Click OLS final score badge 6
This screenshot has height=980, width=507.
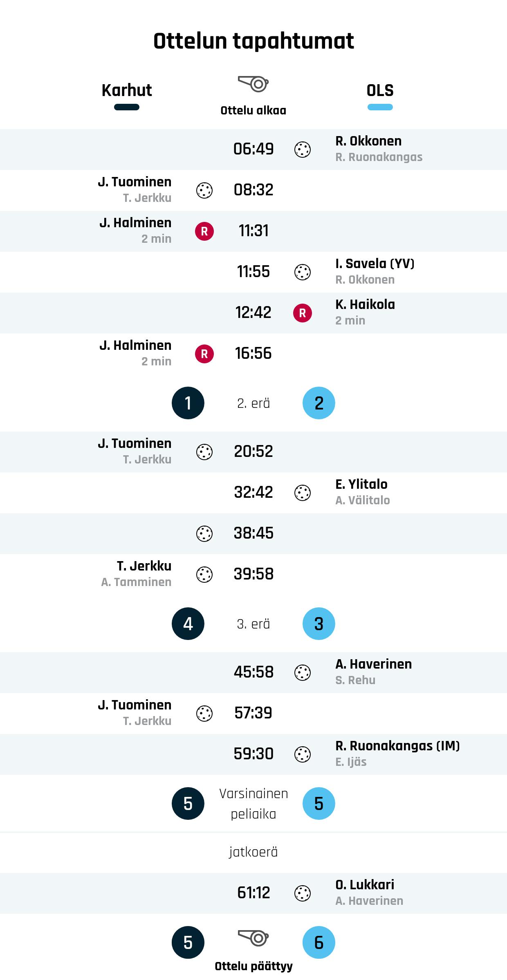(x=319, y=942)
